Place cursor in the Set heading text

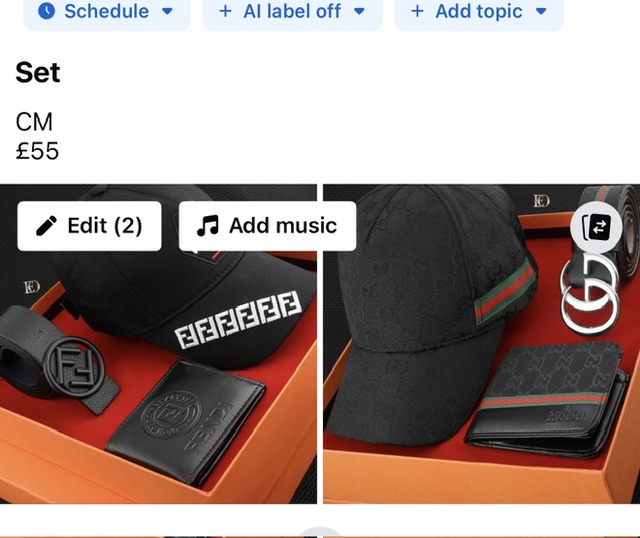pos(38,73)
